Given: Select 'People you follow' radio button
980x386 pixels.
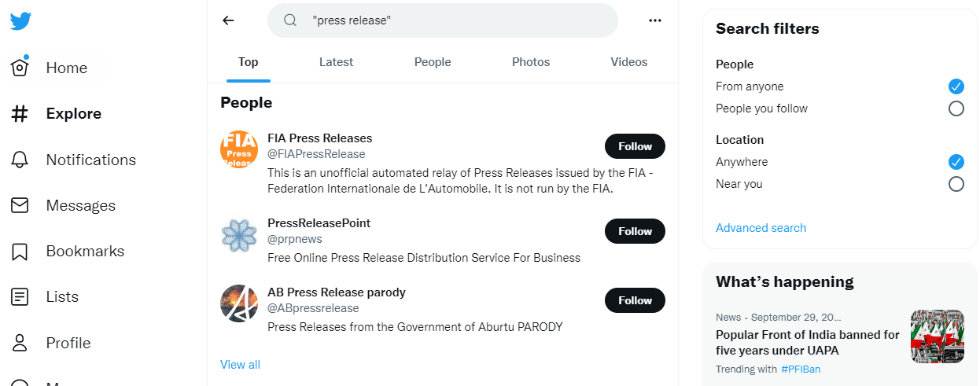Looking at the screenshot, I should coord(956,108).
